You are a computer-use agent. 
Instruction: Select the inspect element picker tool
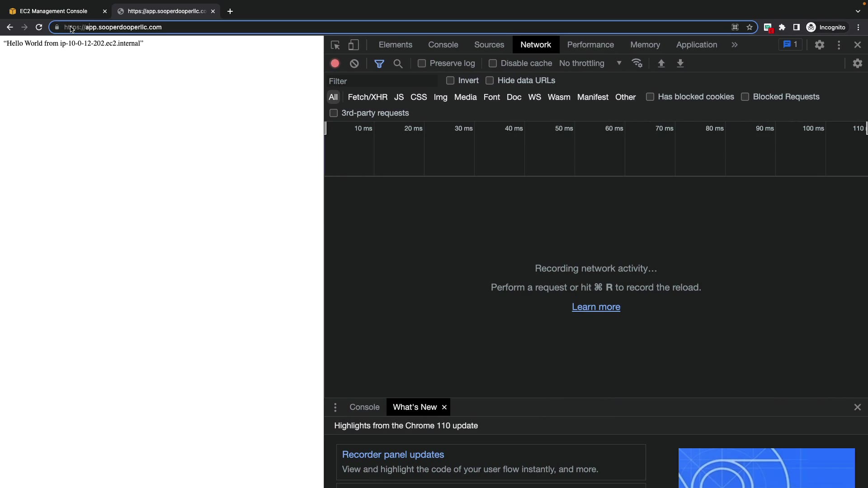tap(335, 45)
